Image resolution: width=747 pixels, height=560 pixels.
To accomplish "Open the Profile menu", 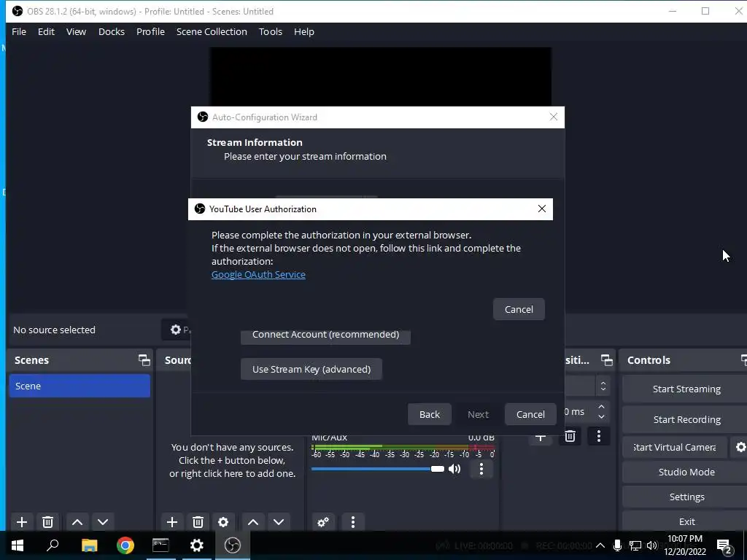I will coord(150,31).
